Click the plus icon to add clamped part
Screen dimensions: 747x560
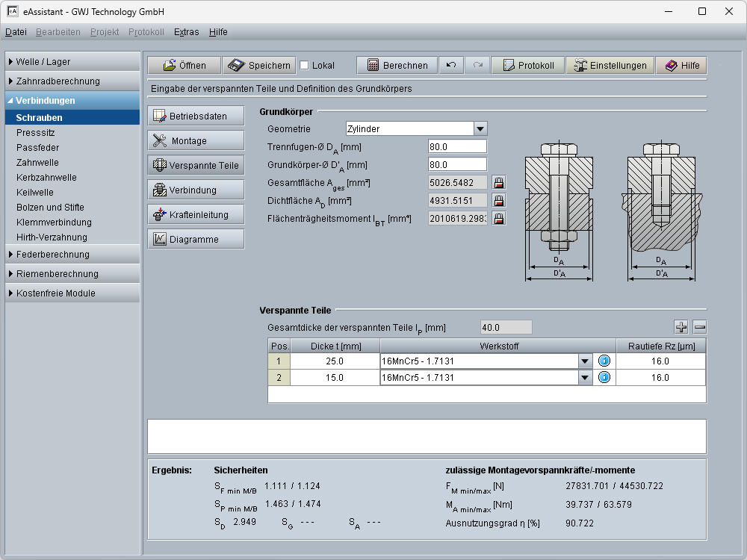681,327
